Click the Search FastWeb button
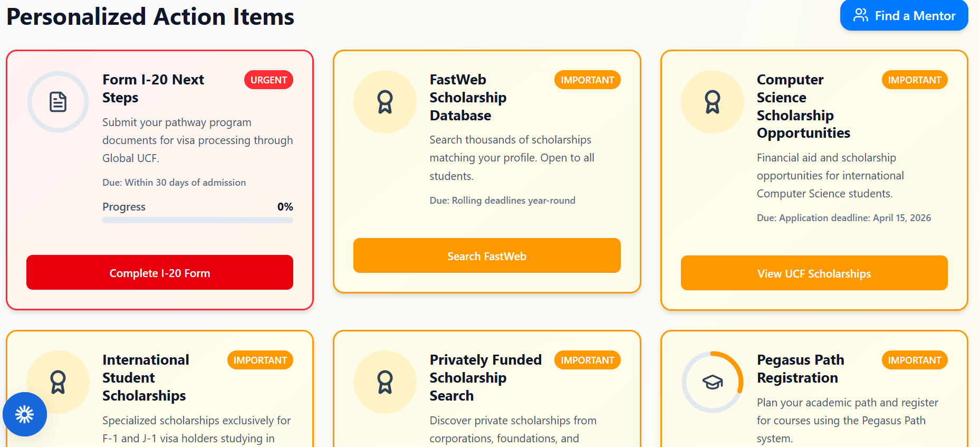 487,255
